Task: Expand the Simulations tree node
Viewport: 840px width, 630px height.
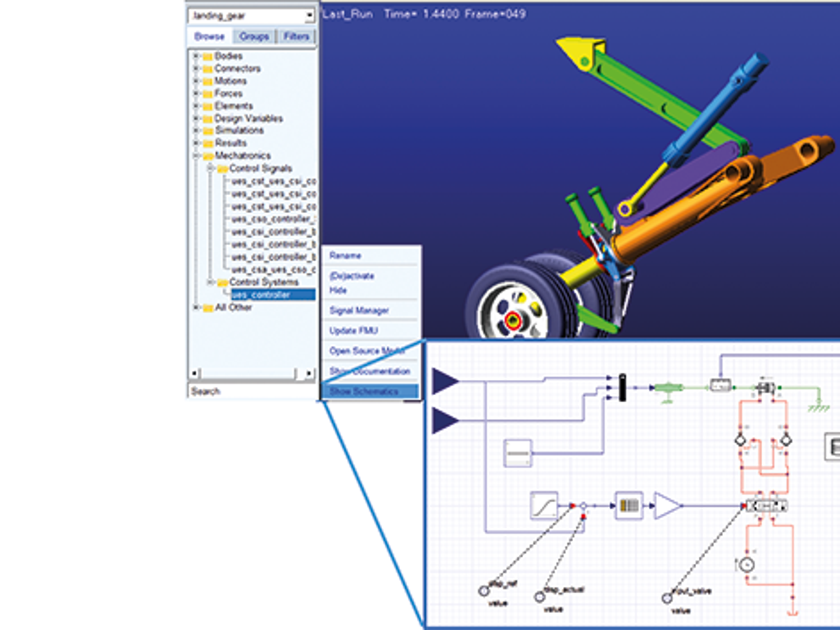Action: [196, 130]
